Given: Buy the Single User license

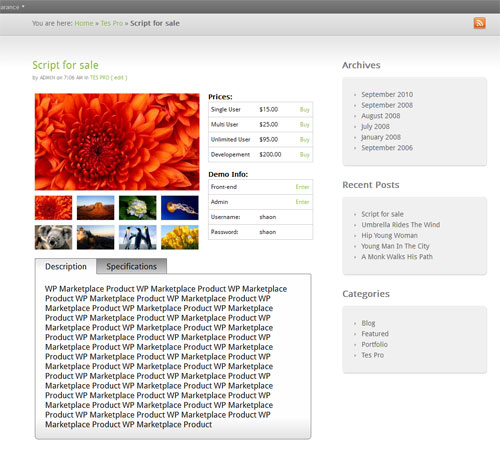Looking at the screenshot, I should point(304,110).
